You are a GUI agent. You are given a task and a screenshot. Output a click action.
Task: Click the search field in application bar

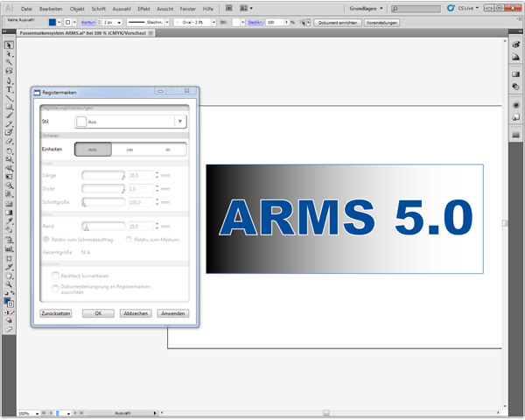pyautogui.click(x=416, y=9)
